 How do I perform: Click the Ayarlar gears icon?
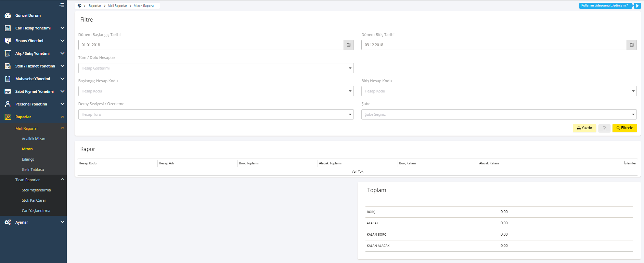[x=8, y=222]
